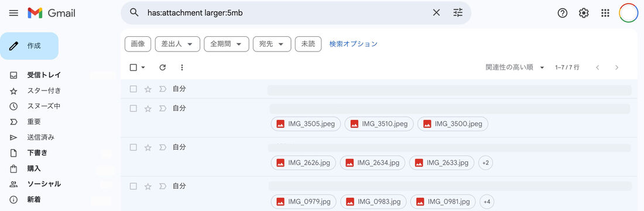Star the first email row
This screenshot has height=211, width=644.
(148, 89)
